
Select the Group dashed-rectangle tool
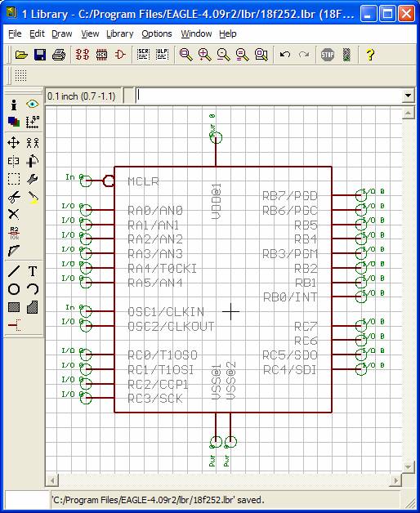pos(14,179)
